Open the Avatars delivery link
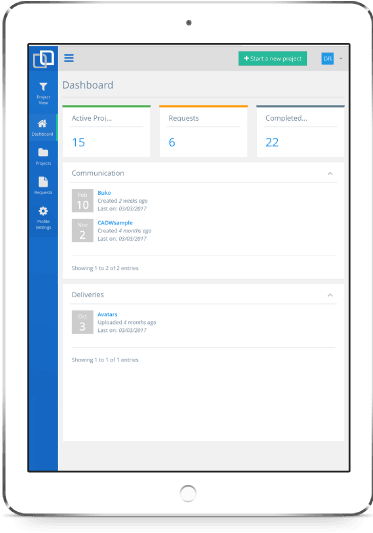Image resolution: width=373 pixels, height=533 pixels. (107, 314)
